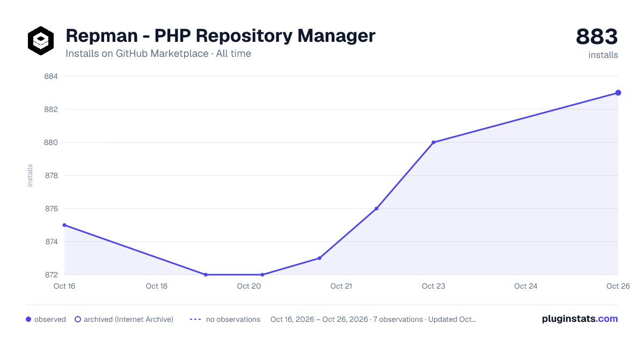Click the x-axis label Oct 18
The image size is (644, 338).
point(157,286)
